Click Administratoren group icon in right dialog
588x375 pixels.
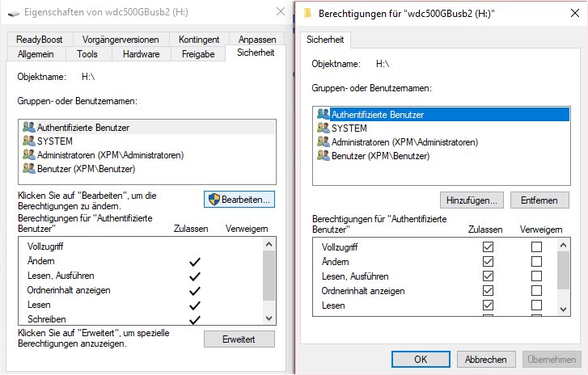click(x=324, y=141)
